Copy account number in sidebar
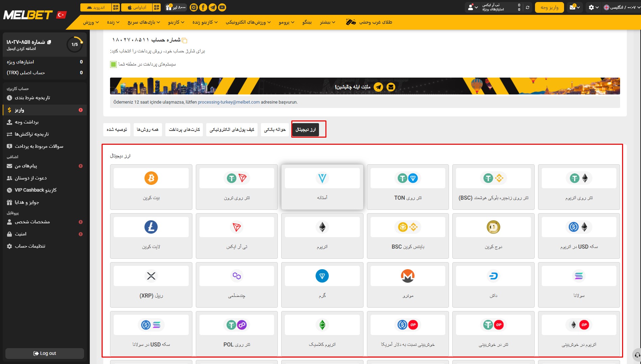This screenshot has width=641, height=364. (49, 42)
